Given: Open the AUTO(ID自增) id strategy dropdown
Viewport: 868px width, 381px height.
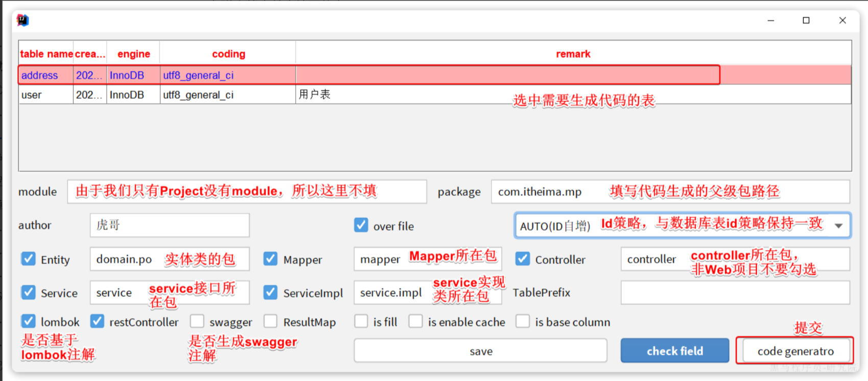Looking at the screenshot, I should (x=683, y=226).
